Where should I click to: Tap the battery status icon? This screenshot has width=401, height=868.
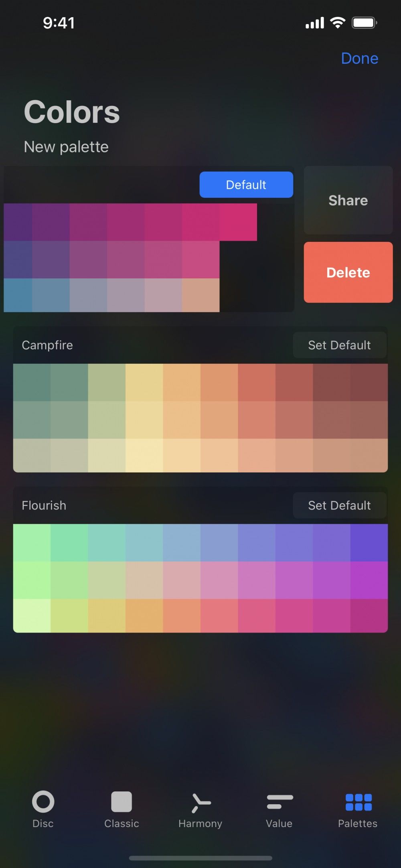[364, 23]
